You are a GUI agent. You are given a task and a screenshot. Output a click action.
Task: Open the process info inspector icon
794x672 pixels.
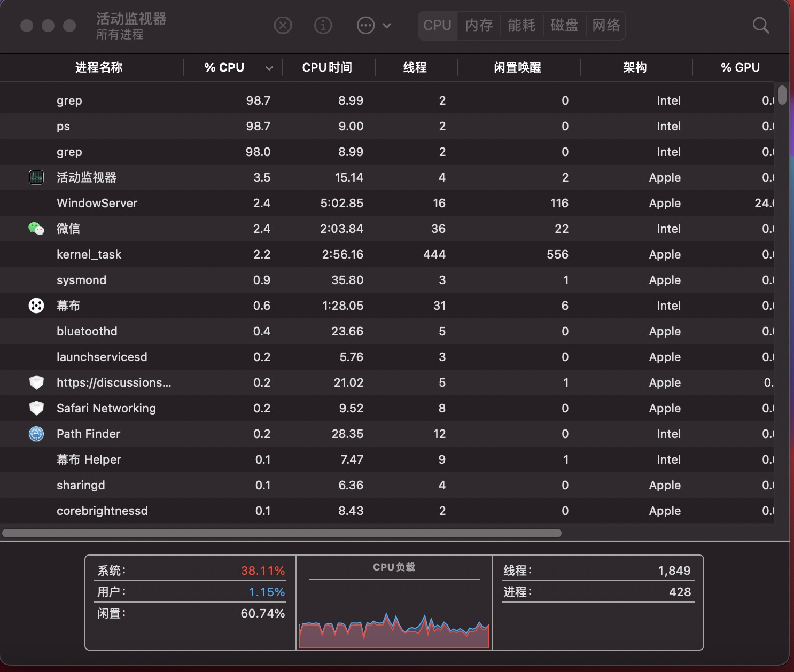point(323,25)
